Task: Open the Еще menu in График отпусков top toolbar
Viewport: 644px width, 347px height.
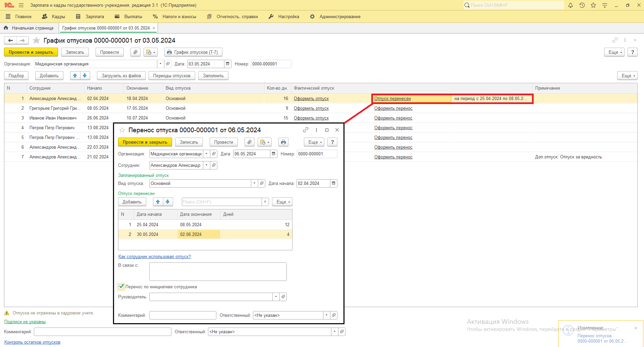Action: coord(614,52)
